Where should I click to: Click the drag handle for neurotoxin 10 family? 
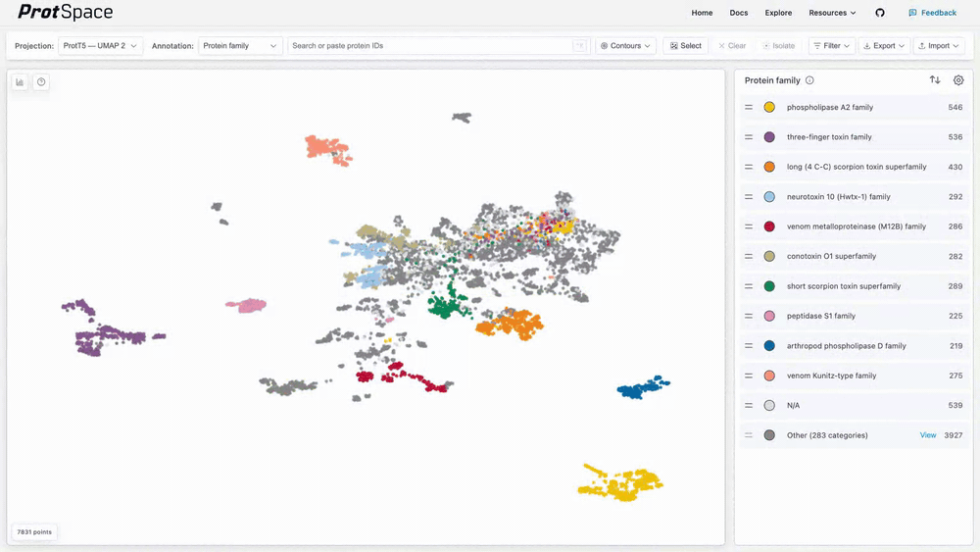coord(749,197)
